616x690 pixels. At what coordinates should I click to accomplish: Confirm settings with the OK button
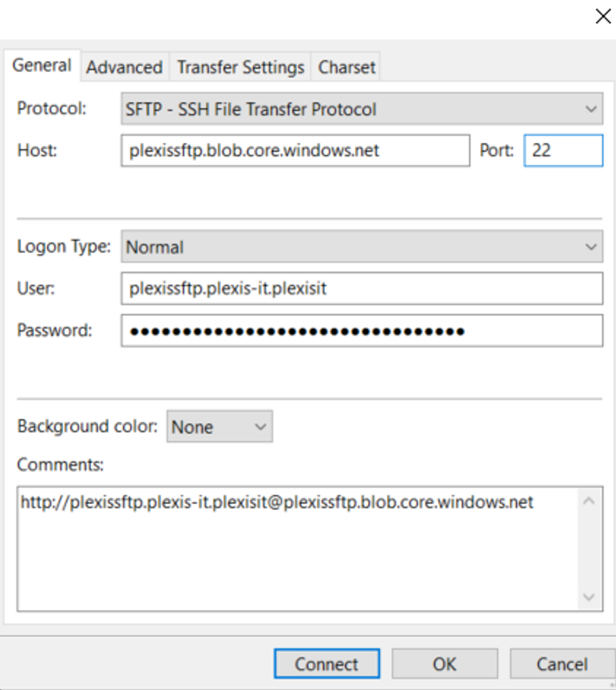point(445,664)
